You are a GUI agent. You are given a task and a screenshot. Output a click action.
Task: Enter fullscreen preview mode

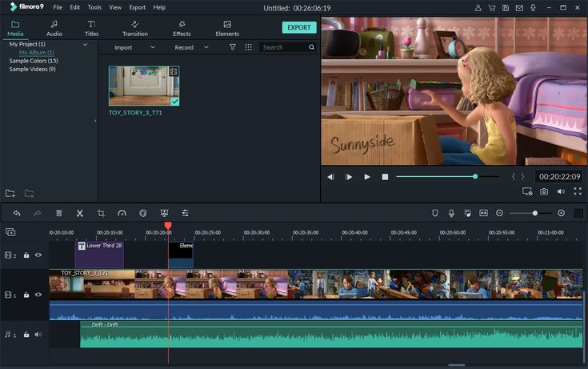point(578,192)
